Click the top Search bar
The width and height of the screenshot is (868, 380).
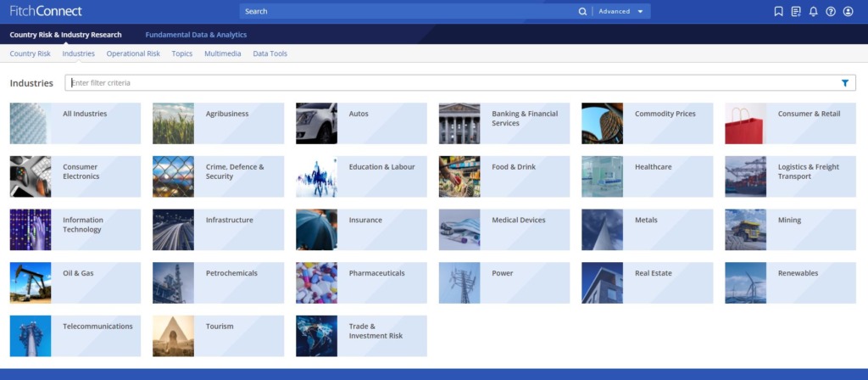click(407, 12)
